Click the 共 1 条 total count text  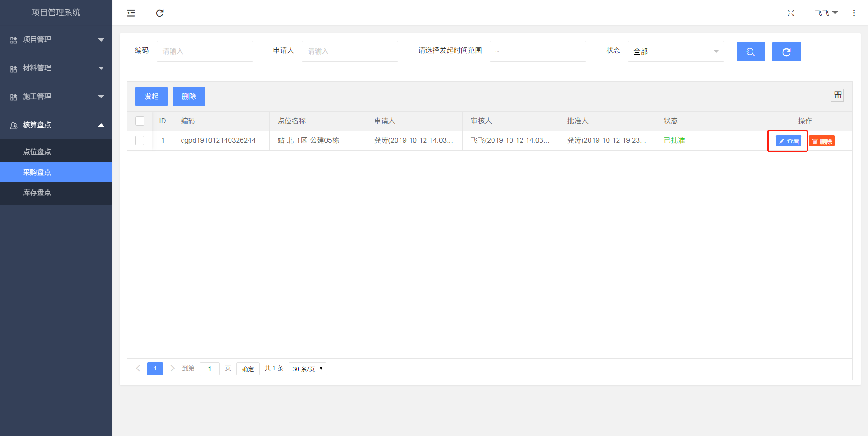(274, 369)
